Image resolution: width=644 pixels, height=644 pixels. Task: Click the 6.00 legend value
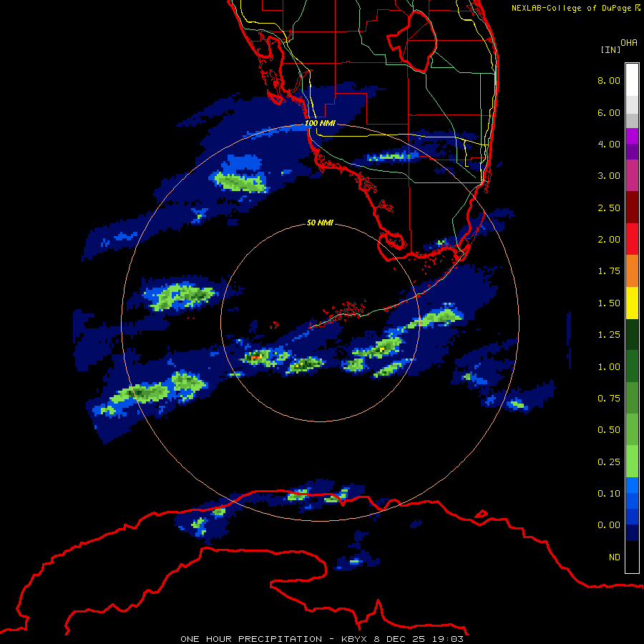(609, 112)
